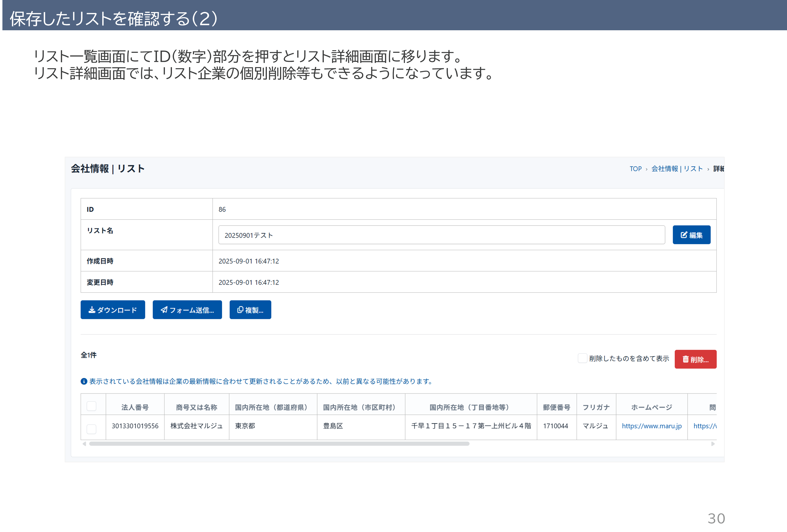Click the download icon on ダウンロード button
The image size is (787, 532).
click(x=92, y=310)
